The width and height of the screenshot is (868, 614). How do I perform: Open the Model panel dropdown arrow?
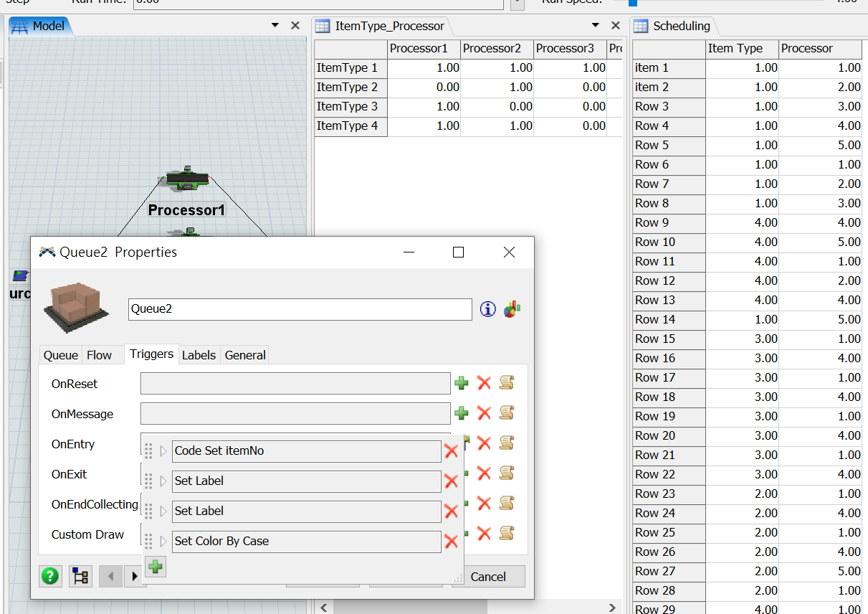point(275,26)
